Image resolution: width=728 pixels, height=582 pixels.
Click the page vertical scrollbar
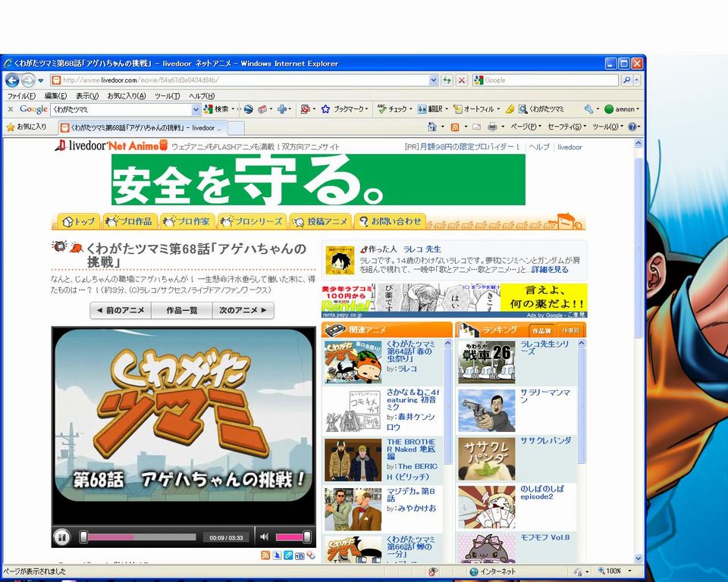[x=639, y=248]
